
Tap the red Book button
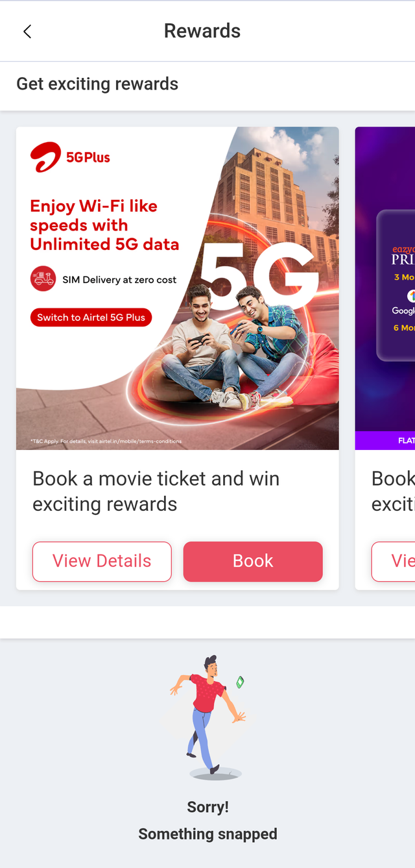(253, 562)
